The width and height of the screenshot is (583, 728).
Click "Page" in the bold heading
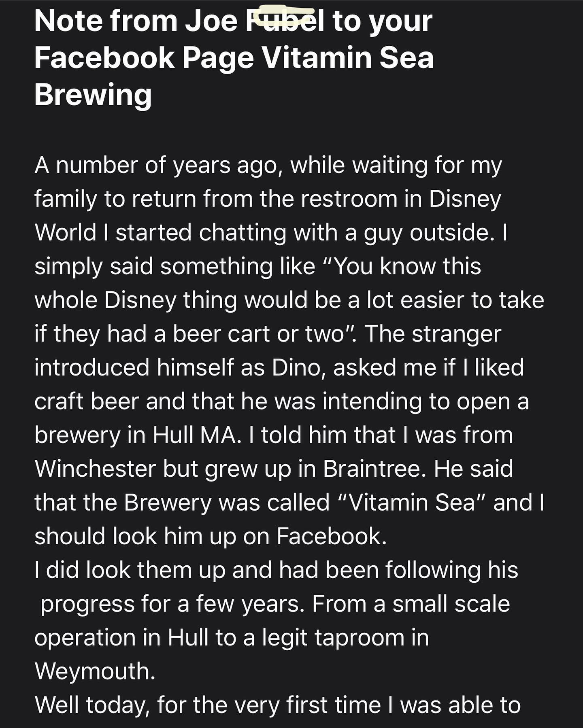(x=218, y=58)
